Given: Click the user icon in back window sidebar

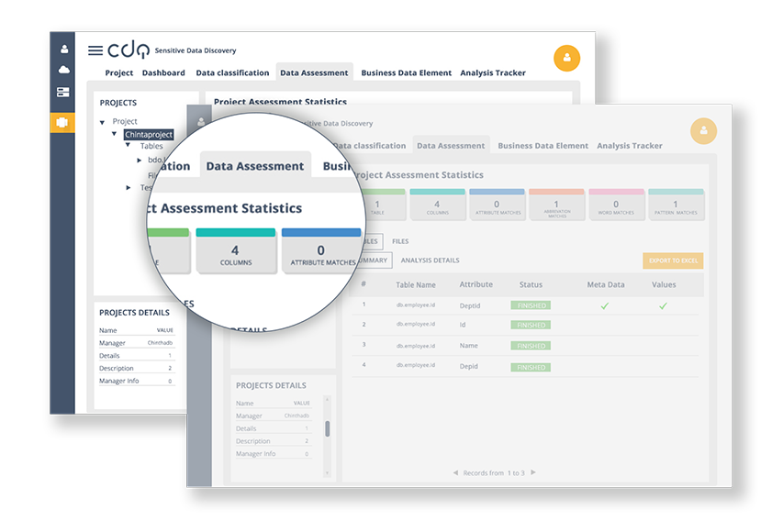Looking at the screenshot, I should 64,49.
